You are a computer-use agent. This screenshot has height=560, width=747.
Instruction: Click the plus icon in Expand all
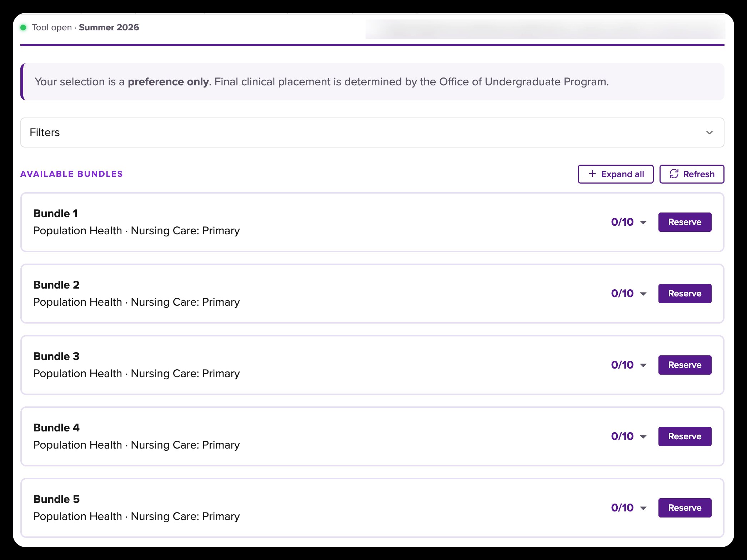tap(592, 174)
